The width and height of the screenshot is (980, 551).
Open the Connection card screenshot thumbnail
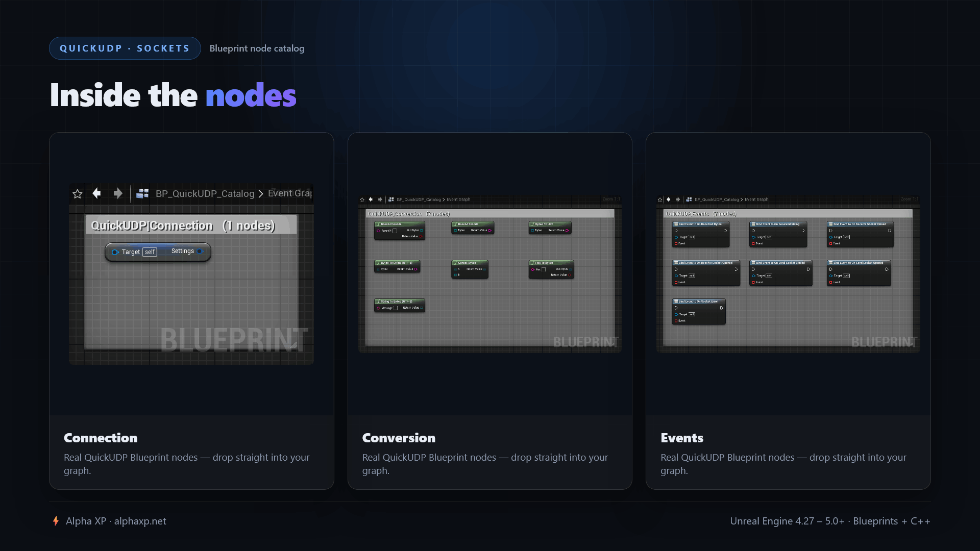coord(191,274)
